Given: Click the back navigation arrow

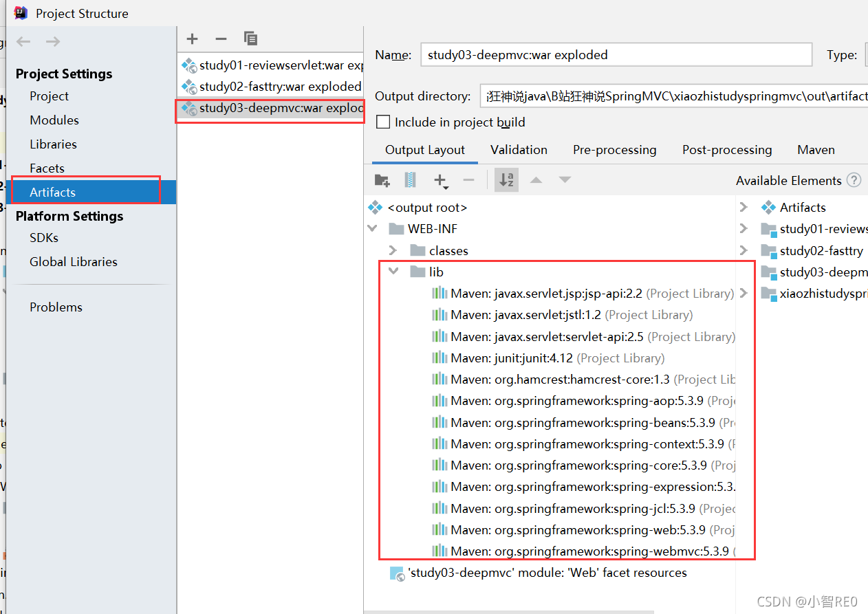Looking at the screenshot, I should [x=23, y=42].
